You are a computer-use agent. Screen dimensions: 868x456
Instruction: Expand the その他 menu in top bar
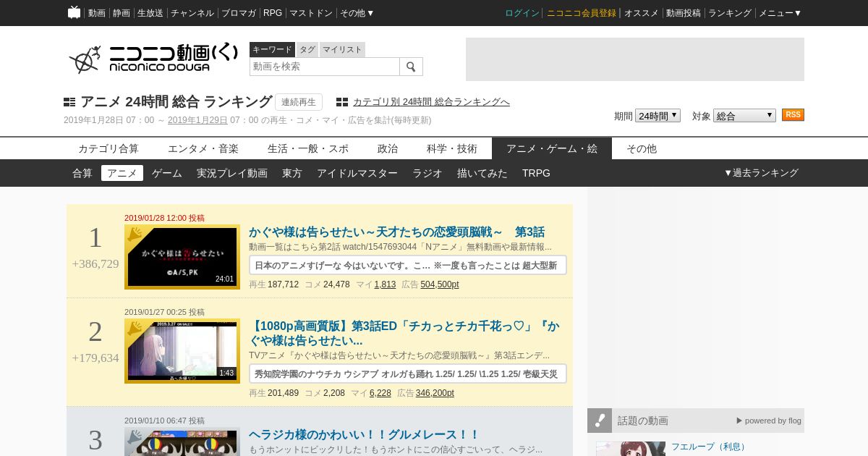357,13
